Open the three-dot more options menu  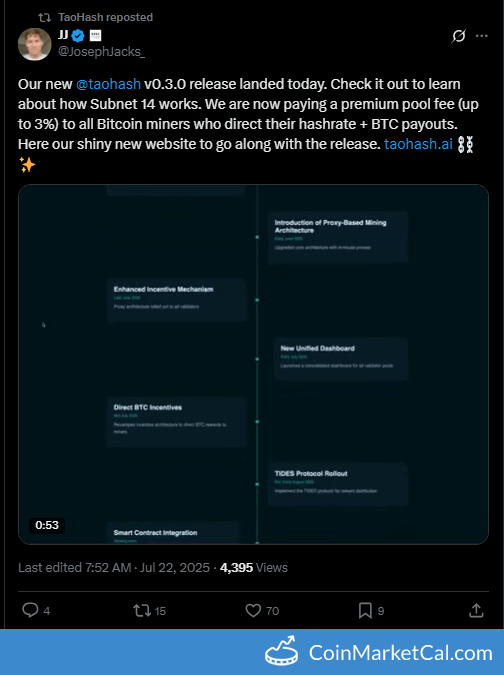pyautogui.click(x=482, y=36)
